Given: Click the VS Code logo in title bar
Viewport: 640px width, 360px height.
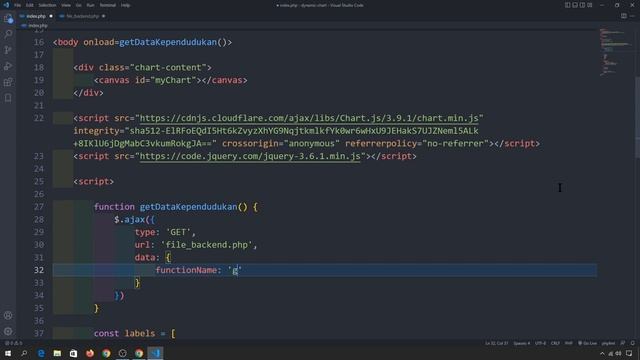Looking at the screenshot, I should click(x=6, y=5).
